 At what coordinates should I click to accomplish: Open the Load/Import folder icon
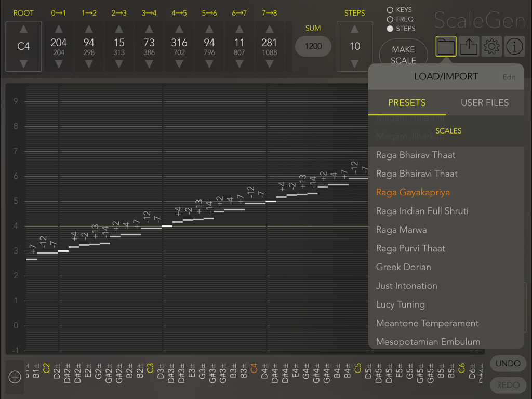(x=446, y=46)
